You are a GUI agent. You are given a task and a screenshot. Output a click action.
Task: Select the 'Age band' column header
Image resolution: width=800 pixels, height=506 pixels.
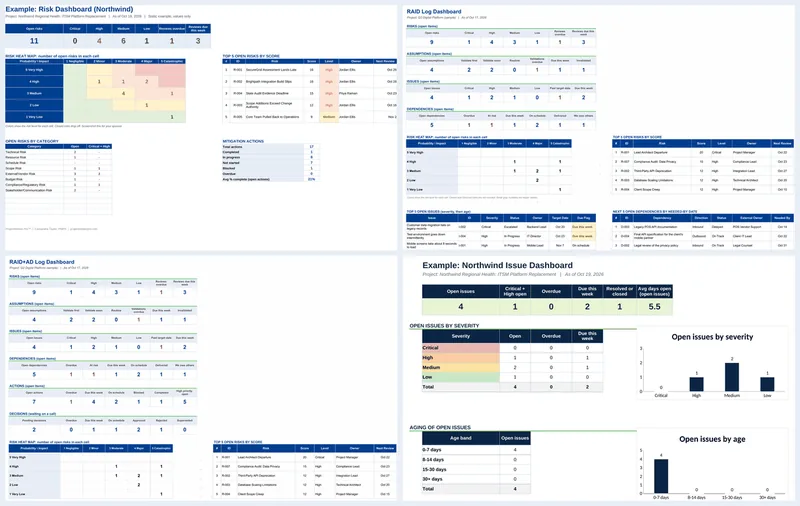tap(460, 438)
